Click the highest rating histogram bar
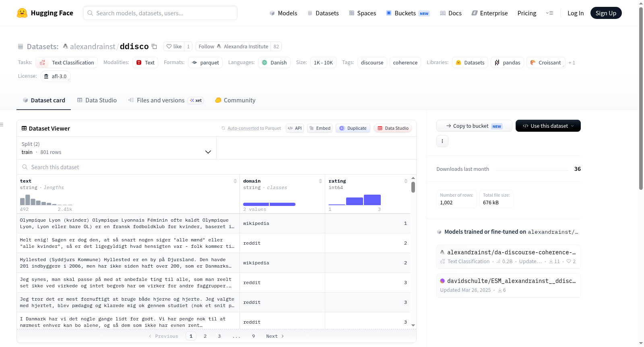Viewport: 644px width, 347px height. 372,200
